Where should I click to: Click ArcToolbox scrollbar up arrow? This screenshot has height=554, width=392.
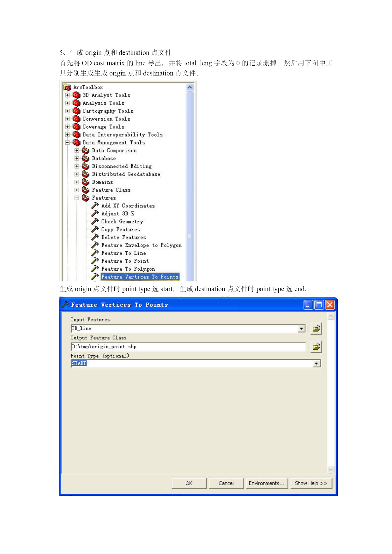(190, 87)
